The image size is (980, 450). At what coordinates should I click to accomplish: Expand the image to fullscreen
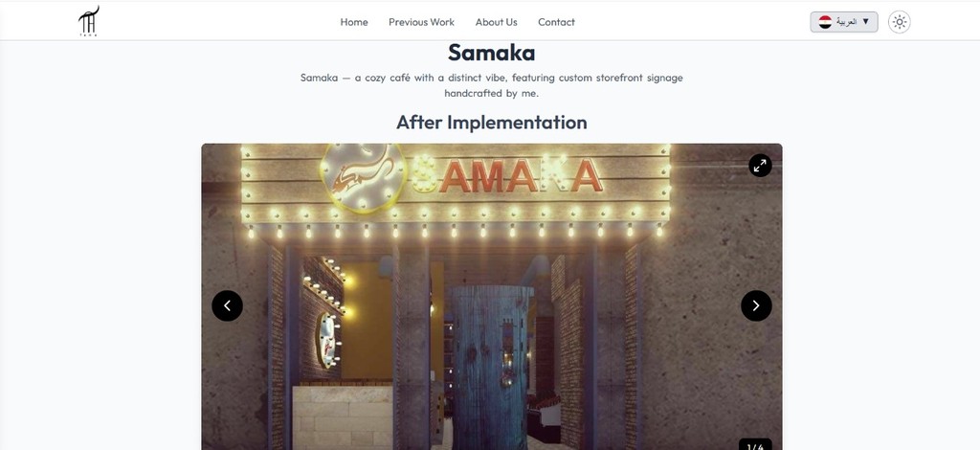point(760,166)
